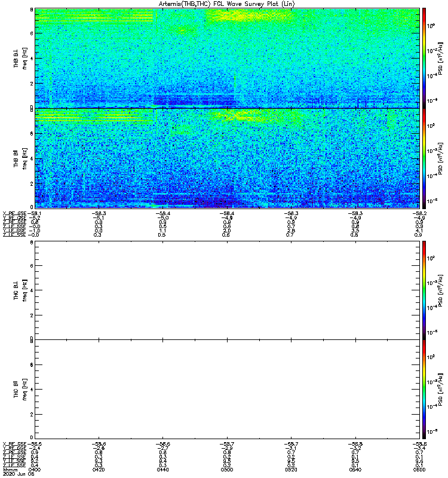The height and width of the screenshot is (478, 448).
Task: Click the '0600' time label
Action: tap(419, 470)
